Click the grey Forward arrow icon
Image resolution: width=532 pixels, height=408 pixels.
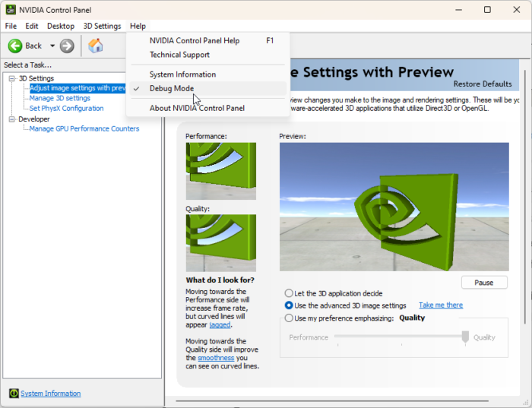click(67, 46)
